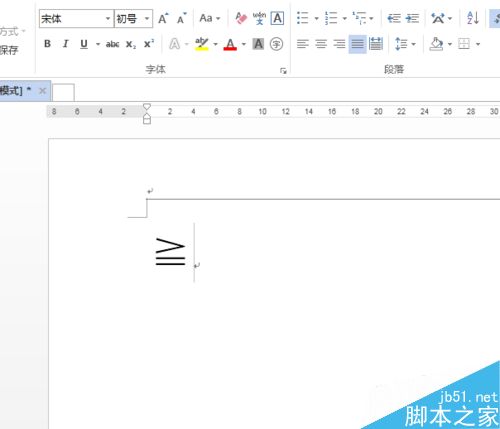Select the justify alignment button
The width and height of the screenshot is (500, 429).
click(358, 44)
